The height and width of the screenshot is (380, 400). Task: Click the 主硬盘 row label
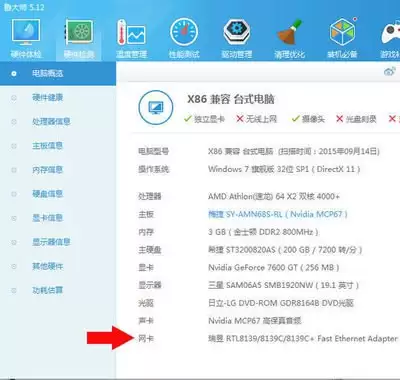point(150,250)
